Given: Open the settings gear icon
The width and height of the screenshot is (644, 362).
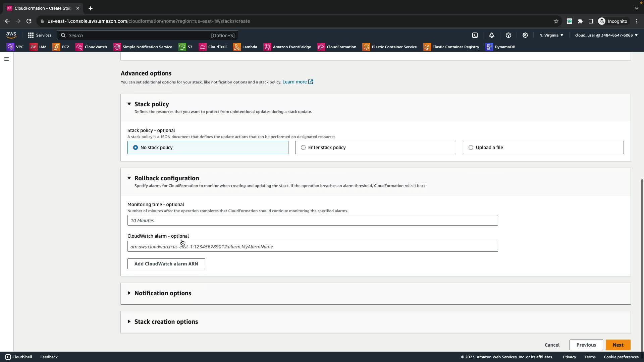Looking at the screenshot, I should [x=525, y=35].
